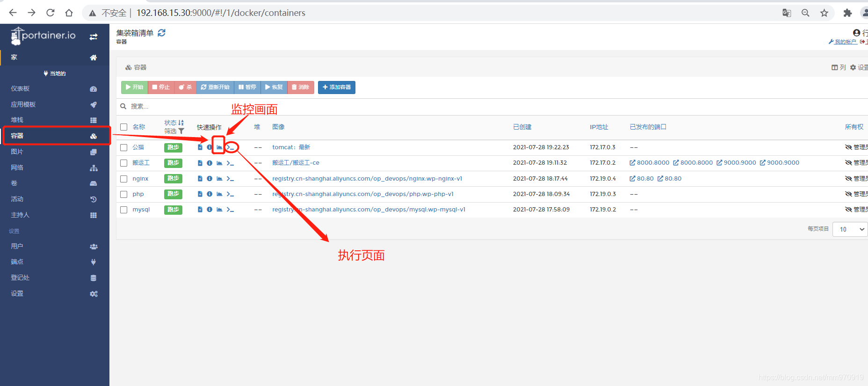868x386 pixels.
Task: Tick the checkbox for the nginx container
Action: coord(124,179)
